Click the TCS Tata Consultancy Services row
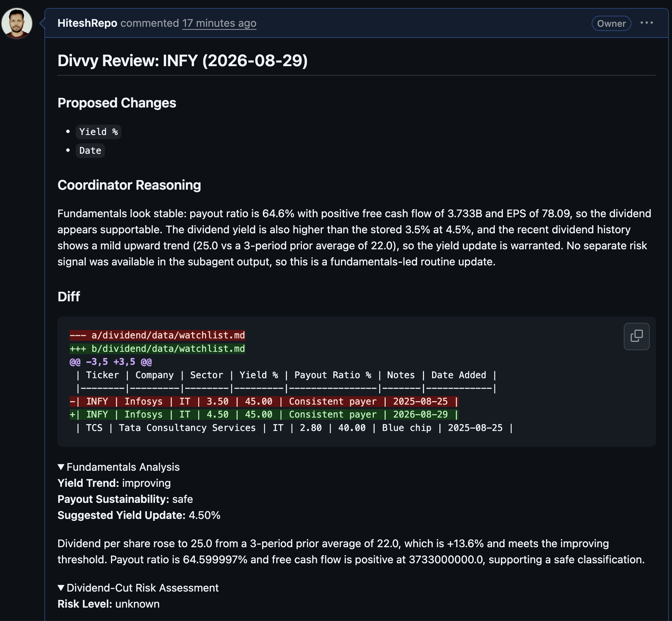Image resolution: width=672 pixels, height=621 pixels. pyautogui.click(x=294, y=428)
